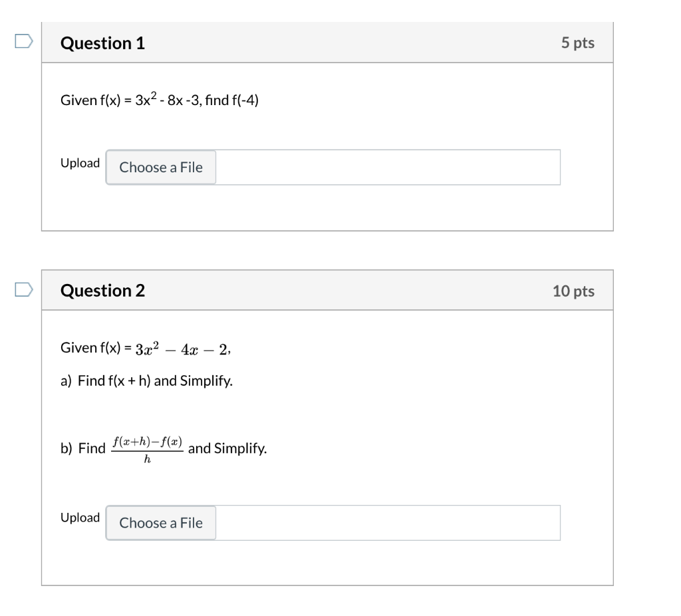
Task: Click part b) difference quotient in Question 2
Action: pos(163,448)
